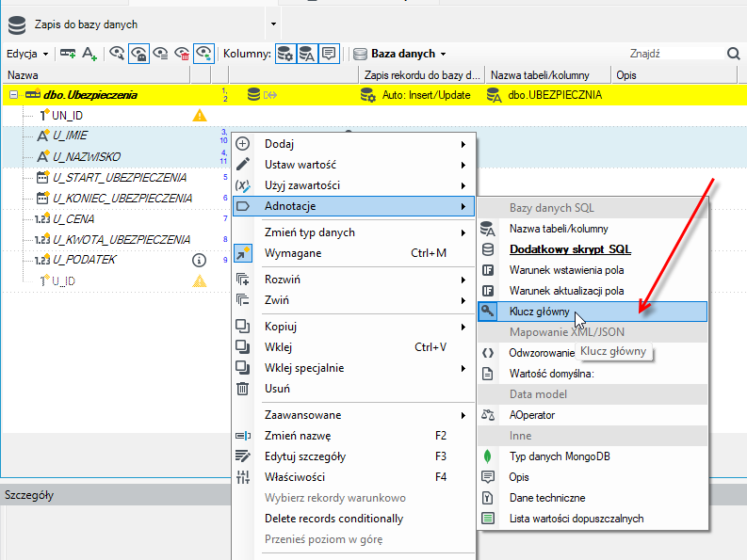Open the Wklej specjalnie submenu

(x=353, y=368)
